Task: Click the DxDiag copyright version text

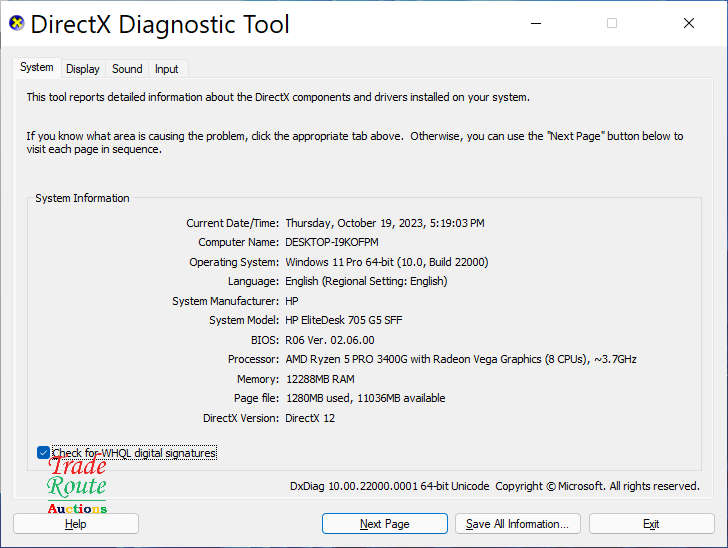Action: 494,486
